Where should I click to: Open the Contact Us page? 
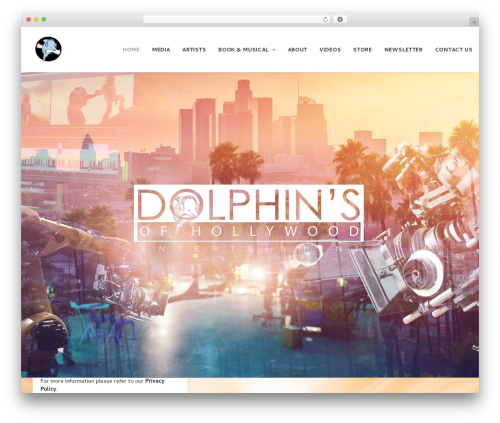(x=453, y=50)
